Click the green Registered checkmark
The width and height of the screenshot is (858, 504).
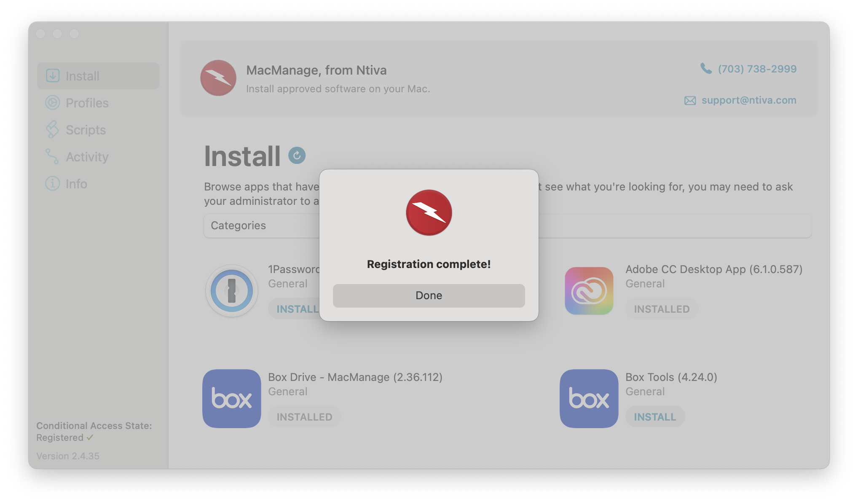[90, 437]
